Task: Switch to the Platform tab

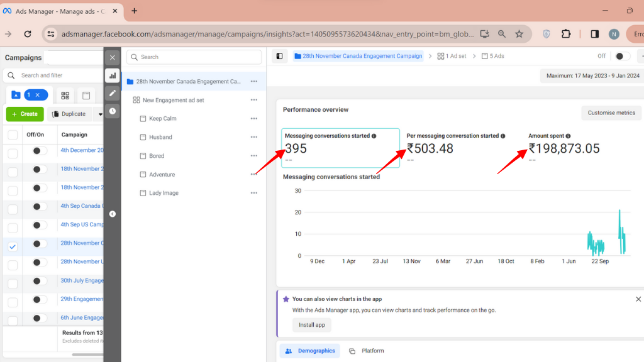Action: (367, 351)
